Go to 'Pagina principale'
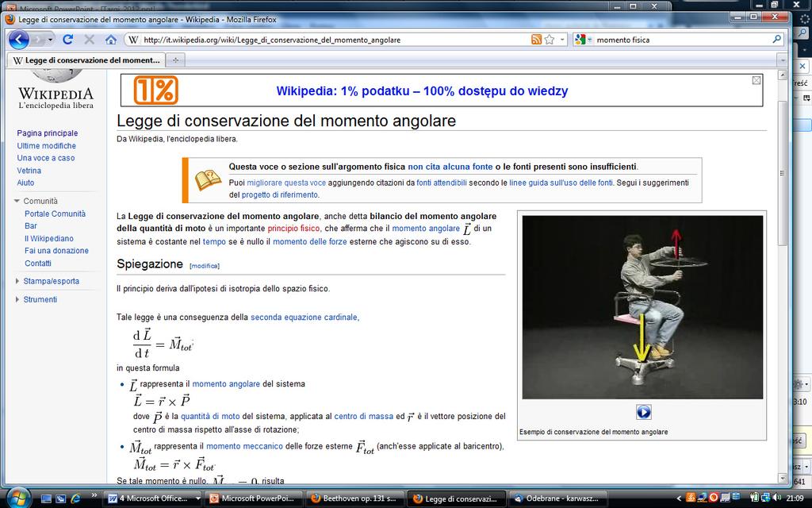The image size is (812, 508). [47, 133]
